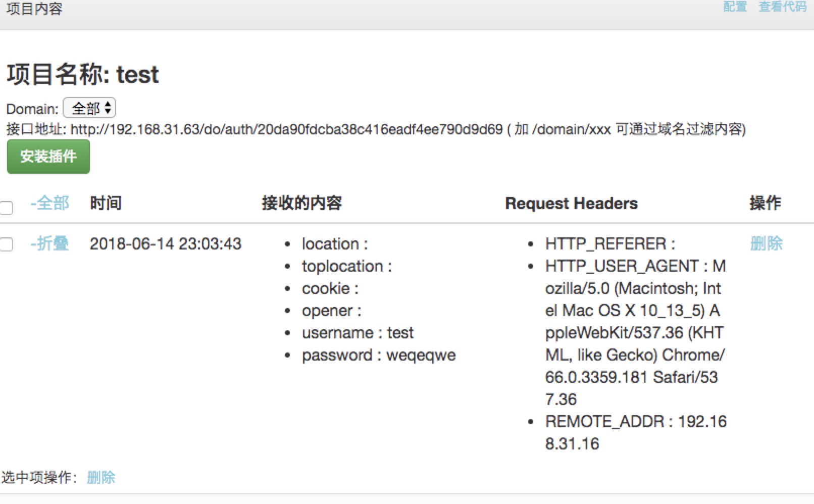Click the 'opener :' entry
The image size is (814, 504).
tap(332, 311)
